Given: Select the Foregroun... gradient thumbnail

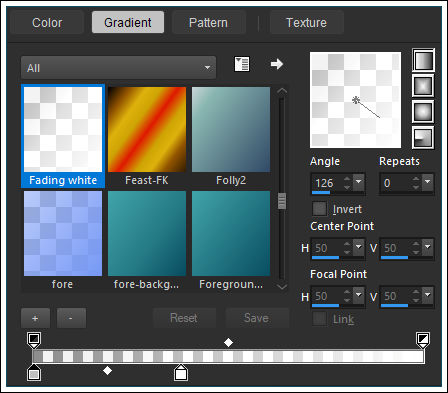Looking at the screenshot, I should click(231, 233).
